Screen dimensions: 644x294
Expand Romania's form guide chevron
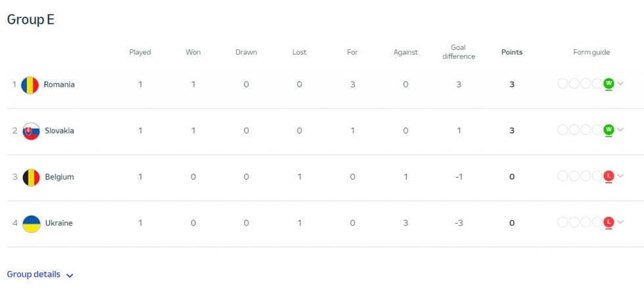coord(620,84)
